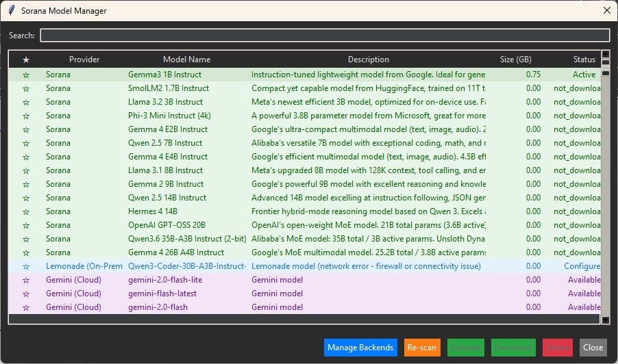
Task: Click the Description column header
Action: pyautogui.click(x=368, y=60)
